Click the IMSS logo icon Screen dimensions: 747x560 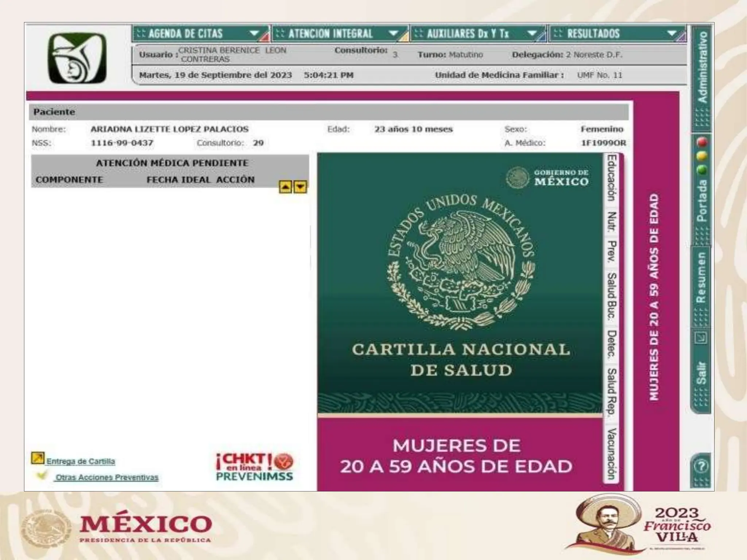(x=77, y=58)
